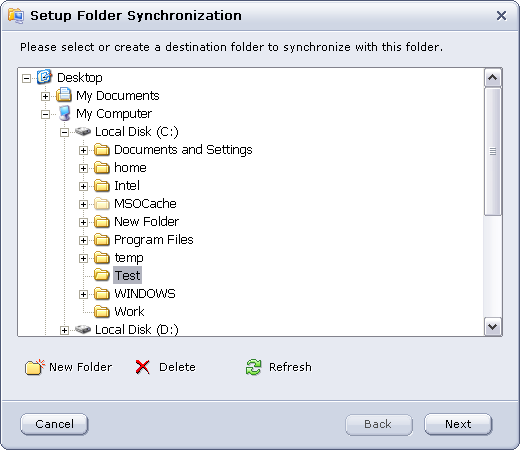520x450 pixels.
Task: Select the highlighted Test folder
Action: (127, 275)
